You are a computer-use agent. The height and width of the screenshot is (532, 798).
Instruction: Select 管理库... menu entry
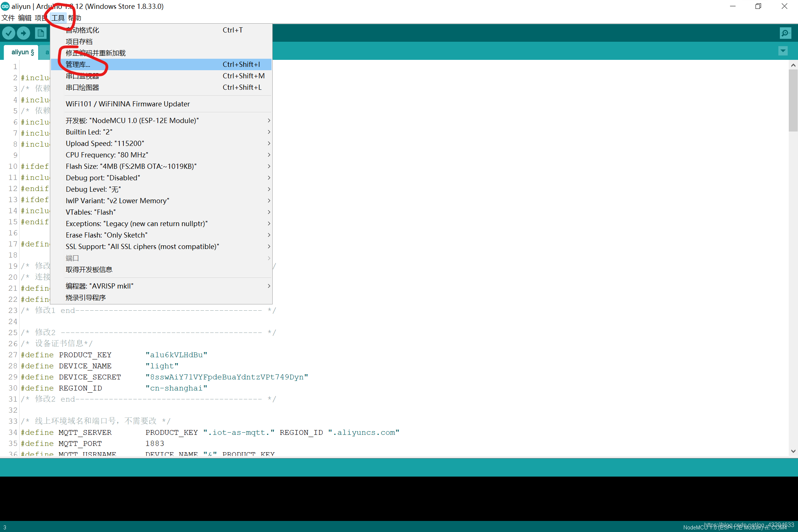pos(78,64)
